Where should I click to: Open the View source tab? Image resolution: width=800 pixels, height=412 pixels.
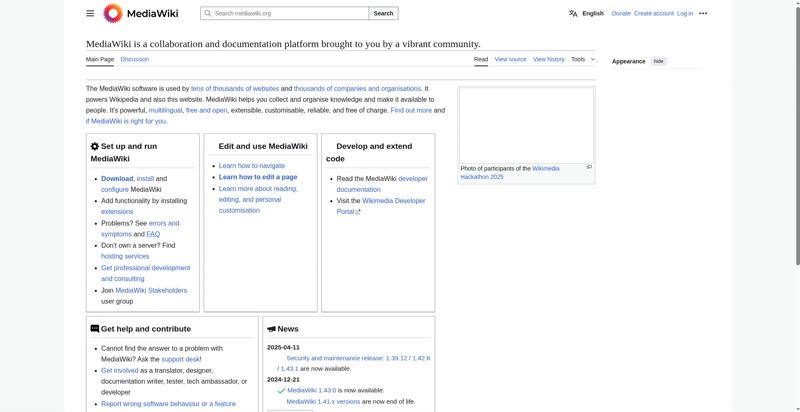510,60
